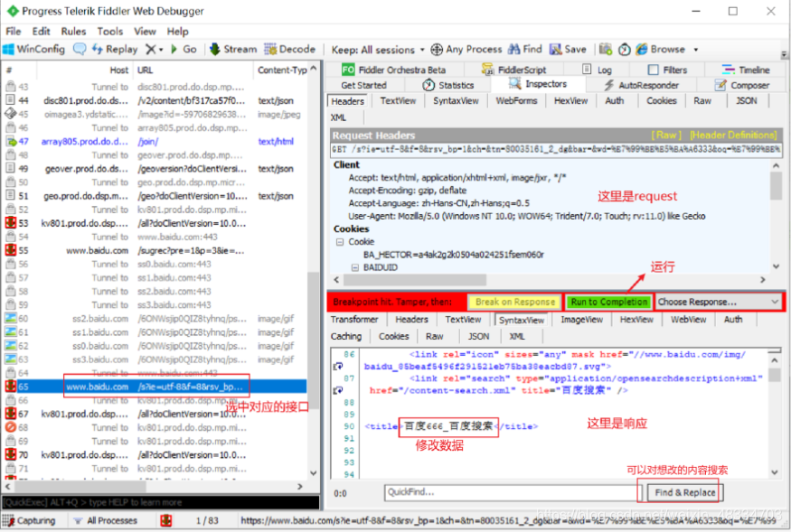The image size is (791, 532).
Task: Open the AutoResponder tab
Action: 641,85
